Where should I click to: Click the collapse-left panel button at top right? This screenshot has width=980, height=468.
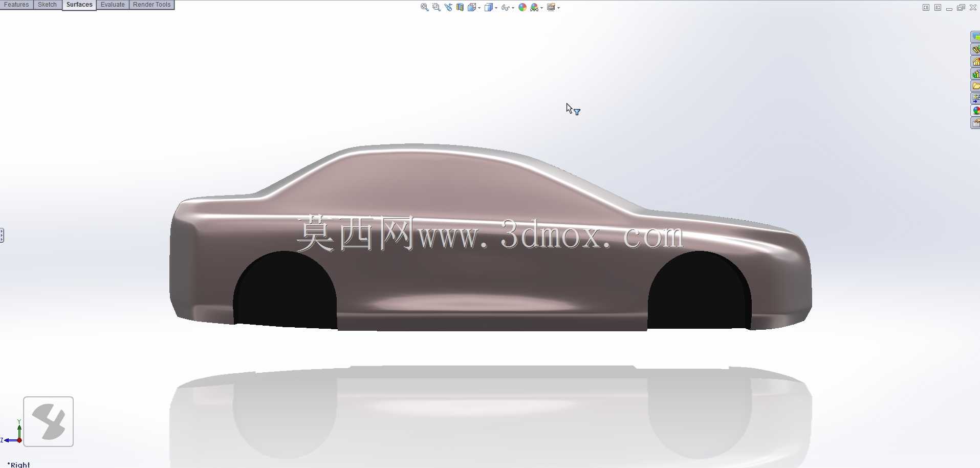[x=926, y=8]
